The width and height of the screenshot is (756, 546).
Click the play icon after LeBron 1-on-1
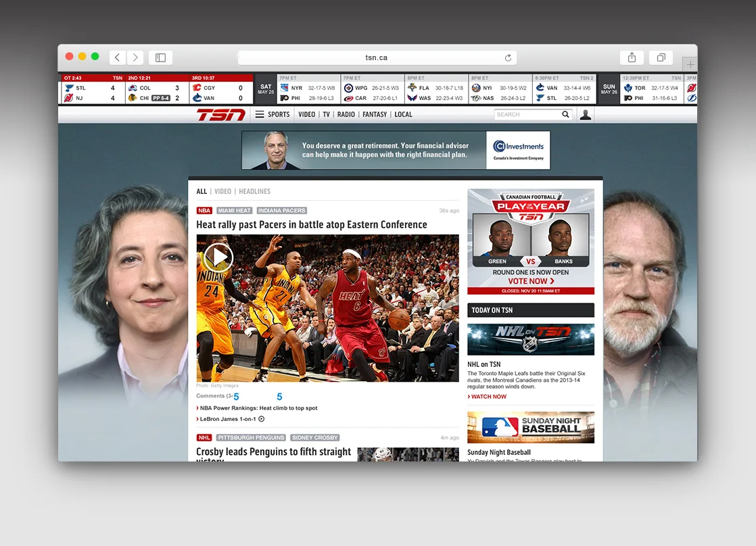click(x=261, y=419)
